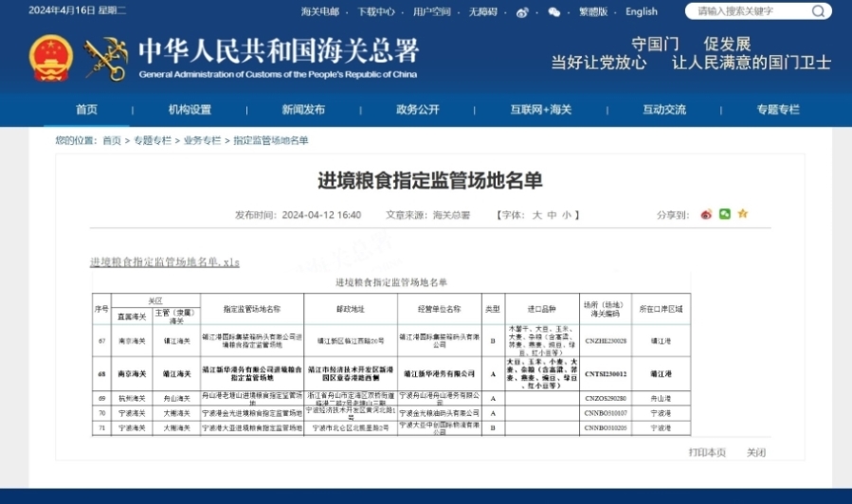Screen dimensions: 852x504
Task: Open 海关电邮 link
Action: 320,11
